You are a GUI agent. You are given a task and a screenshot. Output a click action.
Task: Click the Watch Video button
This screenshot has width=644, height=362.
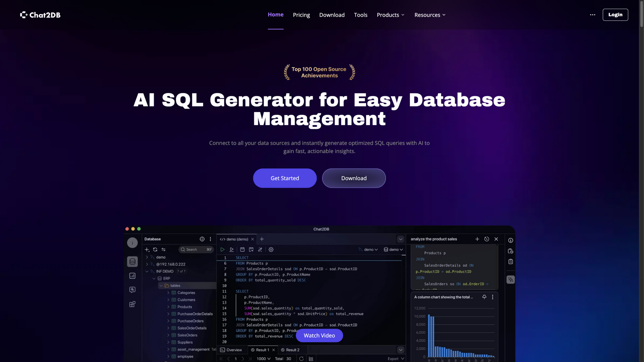pos(319,336)
